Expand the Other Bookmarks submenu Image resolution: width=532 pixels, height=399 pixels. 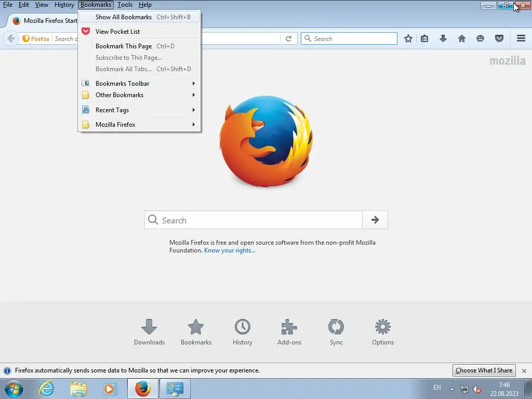[140, 95]
